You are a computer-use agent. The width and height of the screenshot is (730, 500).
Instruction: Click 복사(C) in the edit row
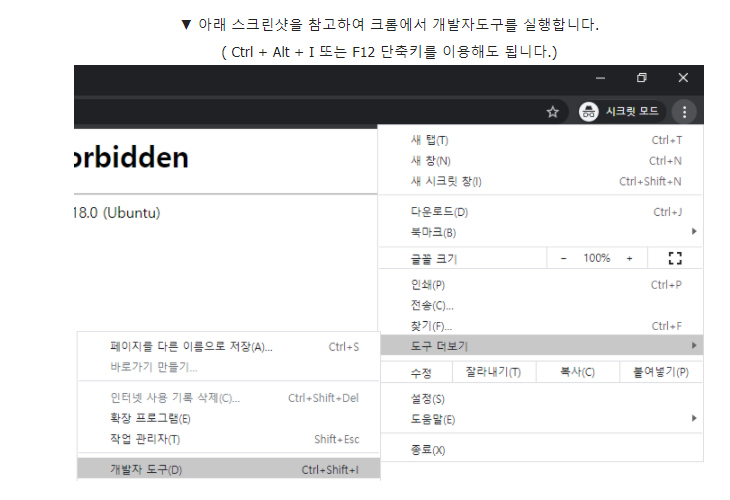(x=577, y=372)
